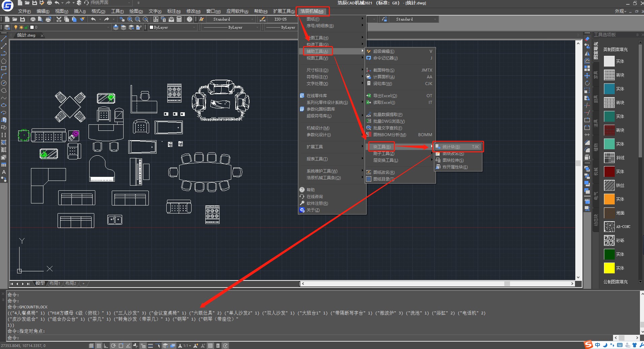Click the horizontal scrollbar of the drawing area
Viewport: 644px width, 349px height.
click(437, 284)
